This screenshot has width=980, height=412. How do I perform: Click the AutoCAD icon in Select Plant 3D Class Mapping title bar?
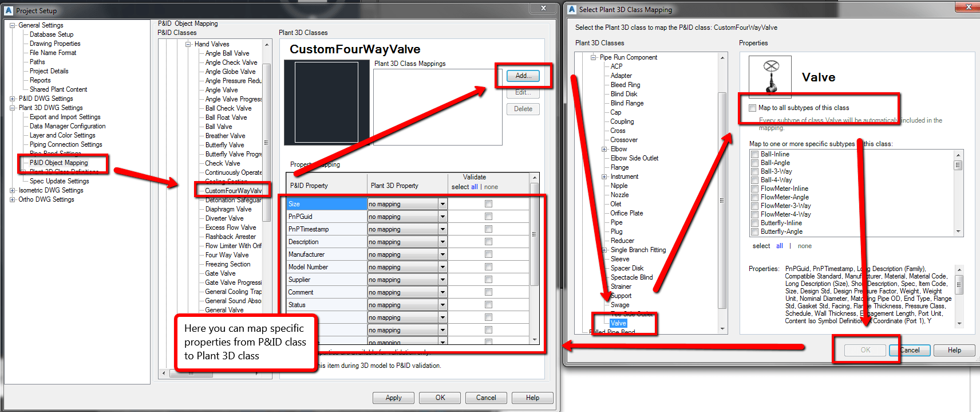(572, 9)
